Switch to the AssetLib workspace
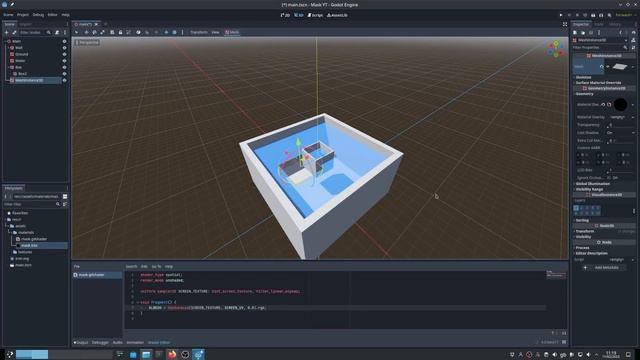 pyautogui.click(x=337, y=15)
